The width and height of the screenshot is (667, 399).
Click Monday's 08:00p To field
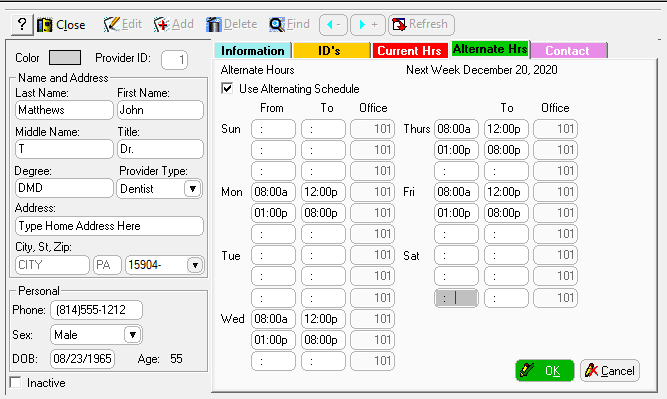[x=323, y=213]
